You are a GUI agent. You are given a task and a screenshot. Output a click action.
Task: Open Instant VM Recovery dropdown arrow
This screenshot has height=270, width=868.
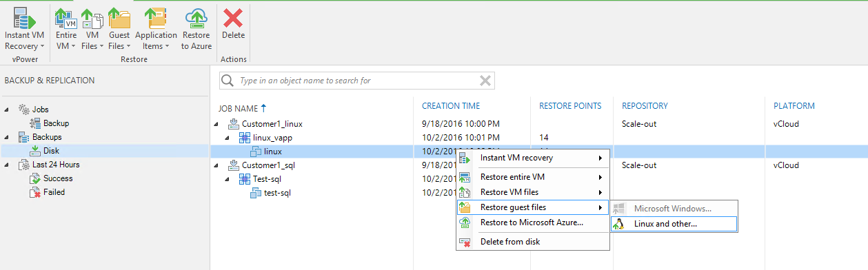43,46
